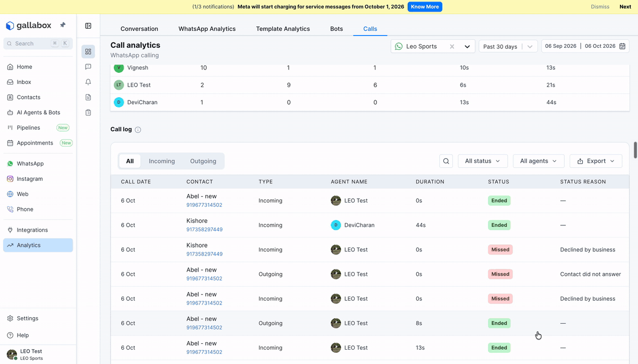This screenshot has height=364, width=638.
Task: Click the page vertical scrollbar
Action: click(x=635, y=150)
